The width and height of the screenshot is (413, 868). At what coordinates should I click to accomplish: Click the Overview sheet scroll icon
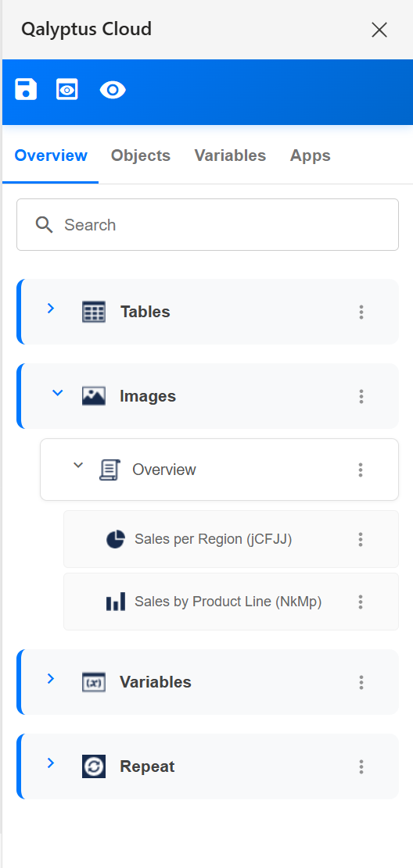110,470
